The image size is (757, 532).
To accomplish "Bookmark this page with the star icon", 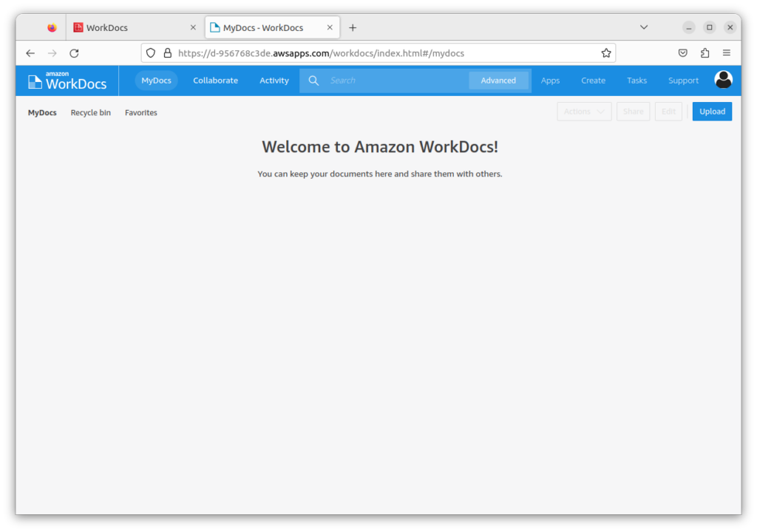I will point(605,53).
